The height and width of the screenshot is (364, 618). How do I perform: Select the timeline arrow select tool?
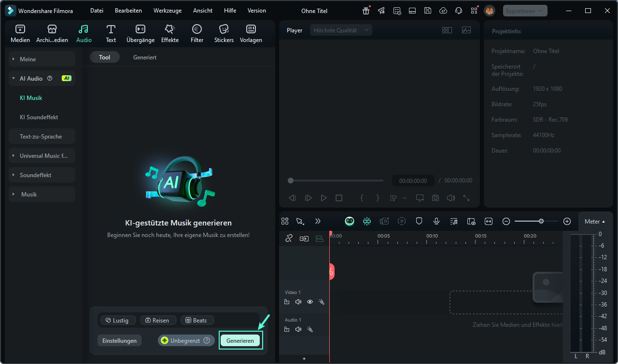coord(300,221)
